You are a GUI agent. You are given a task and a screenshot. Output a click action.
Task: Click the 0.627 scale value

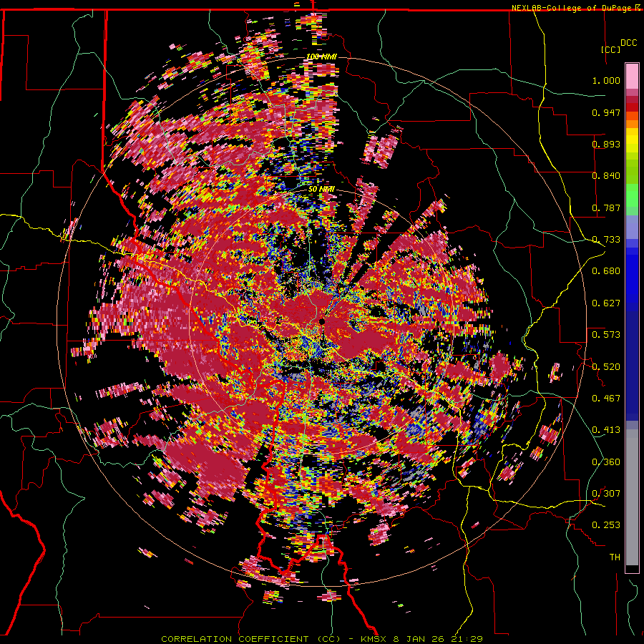(x=606, y=303)
